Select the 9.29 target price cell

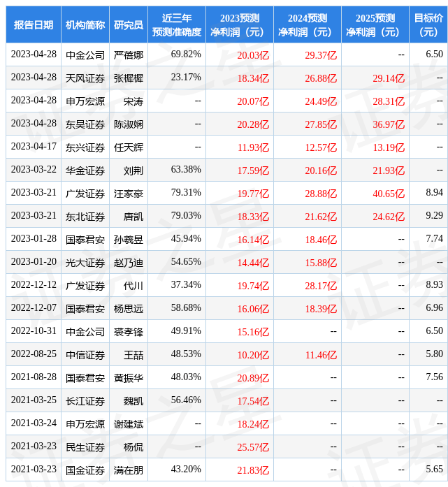point(434,216)
